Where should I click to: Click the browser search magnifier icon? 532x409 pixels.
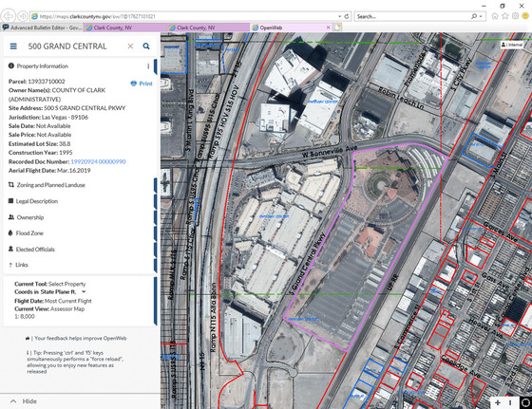click(x=474, y=16)
